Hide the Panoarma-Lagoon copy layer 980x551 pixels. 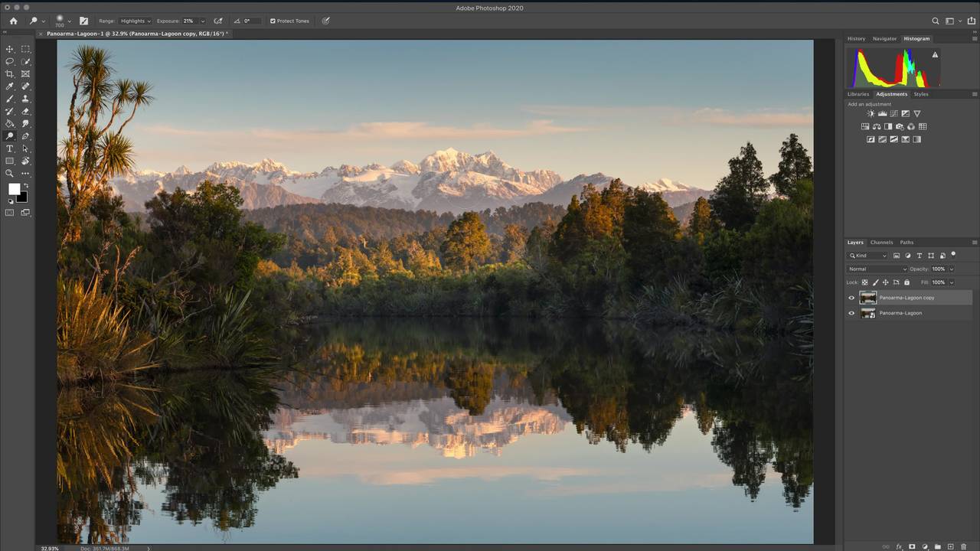pyautogui.click(x=851, y=298)
